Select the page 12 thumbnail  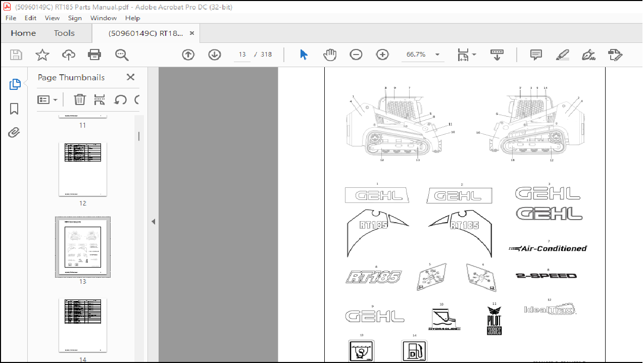pos(83,170)
